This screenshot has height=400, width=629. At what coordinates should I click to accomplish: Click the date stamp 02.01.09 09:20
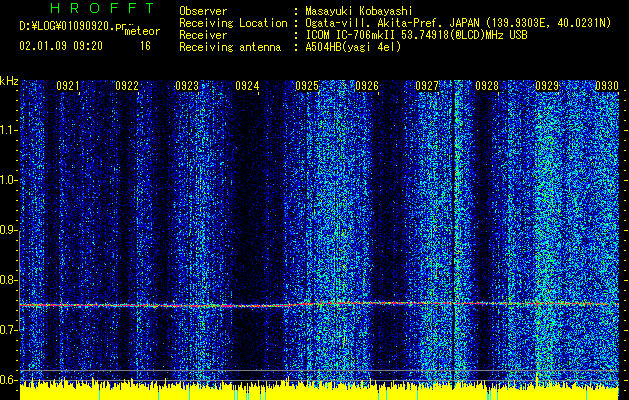[61, 46]
